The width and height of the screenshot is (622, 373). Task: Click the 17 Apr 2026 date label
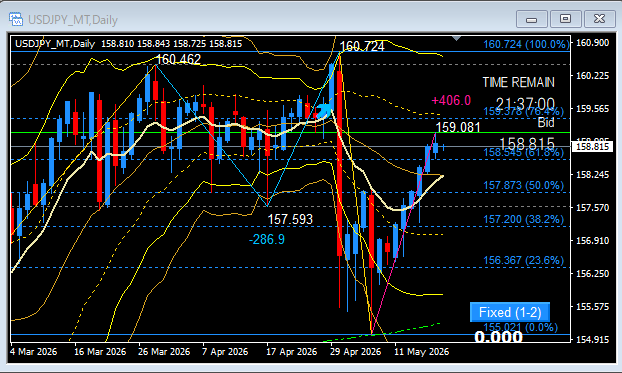292,352
